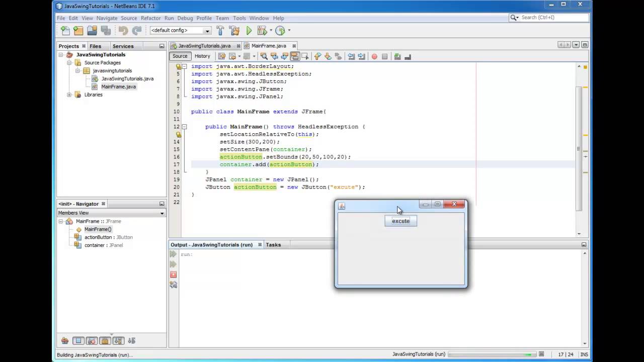644x362 pixels.
Task: Switch to the Files tab
Action: click(x=96, y=46)
